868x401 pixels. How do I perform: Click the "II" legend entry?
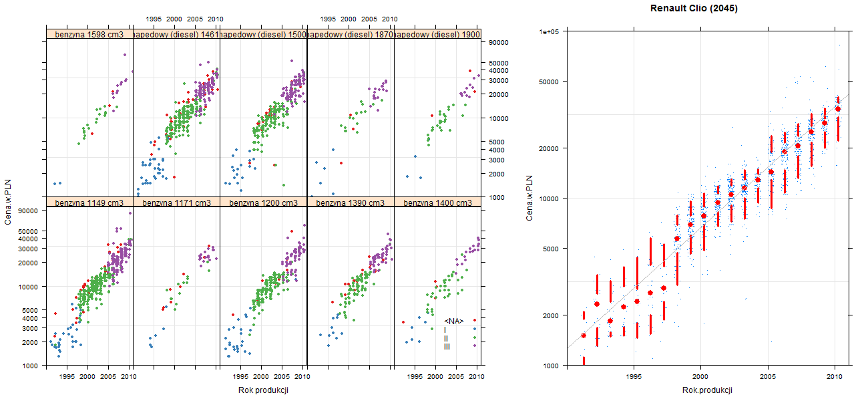pyautogui.click(x=446, y=338)
